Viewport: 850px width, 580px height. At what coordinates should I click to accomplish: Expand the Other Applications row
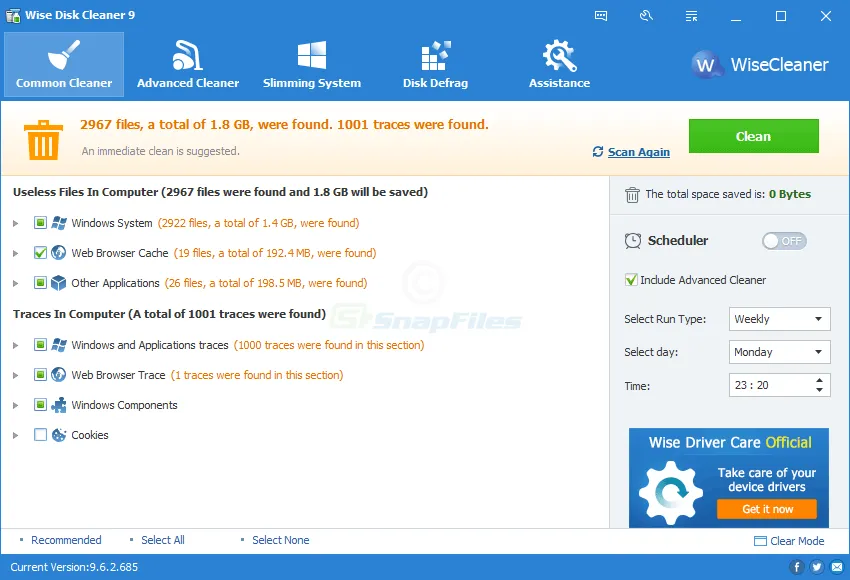coord(16,283)
